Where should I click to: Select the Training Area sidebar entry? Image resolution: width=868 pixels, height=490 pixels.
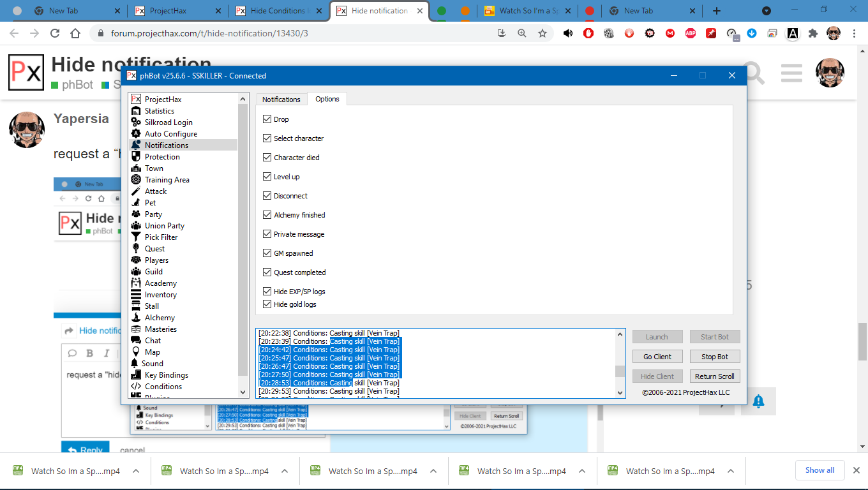[167, 180]
